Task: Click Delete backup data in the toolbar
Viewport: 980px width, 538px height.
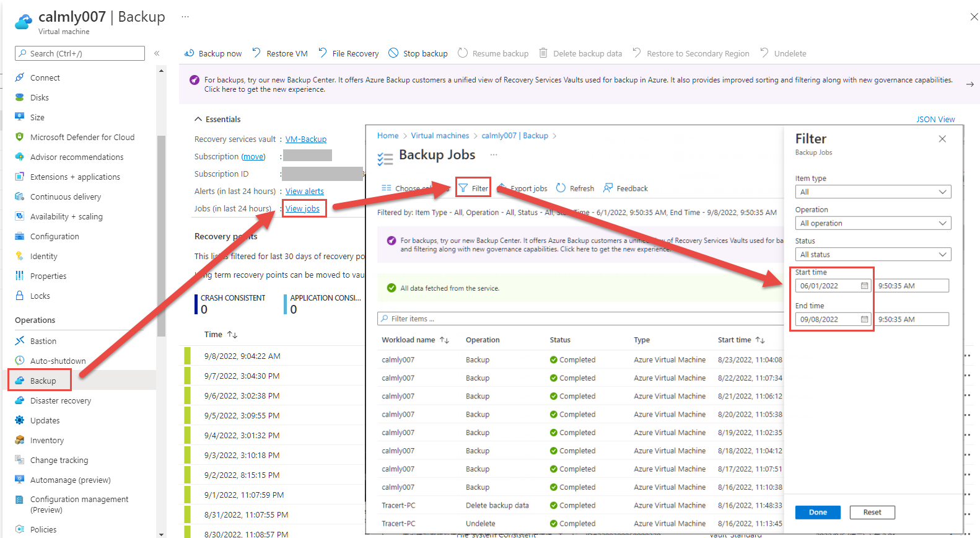Action: pyautogui.click(x=580, y=53)
